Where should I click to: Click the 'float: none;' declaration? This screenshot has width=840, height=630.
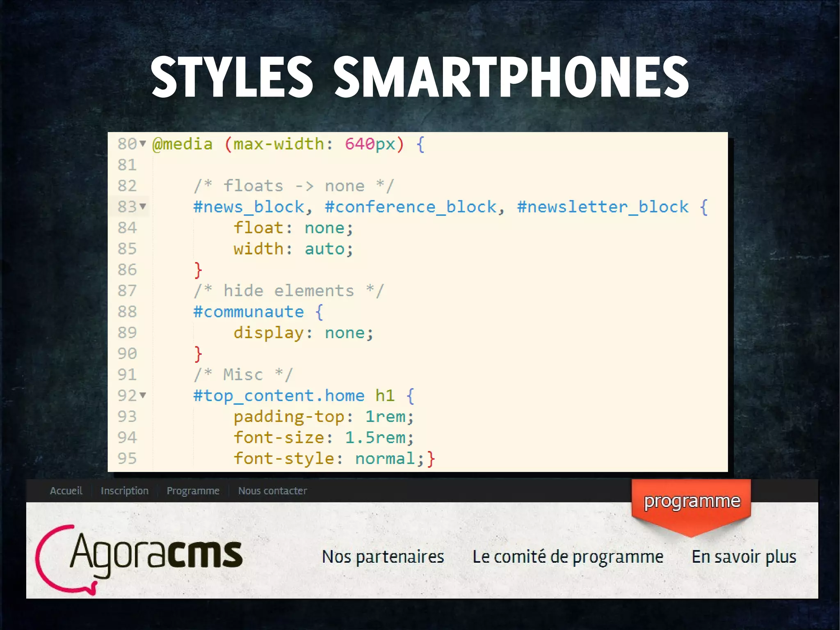point(294,228)
